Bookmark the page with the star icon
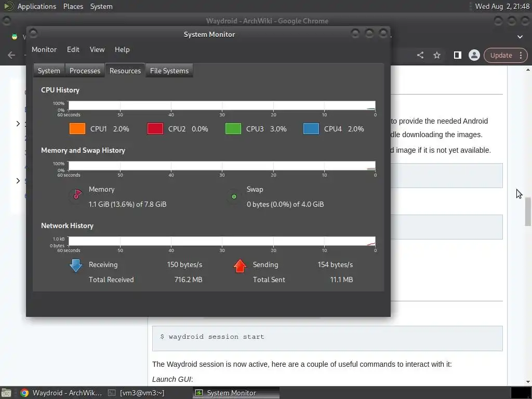 (437, 55)
